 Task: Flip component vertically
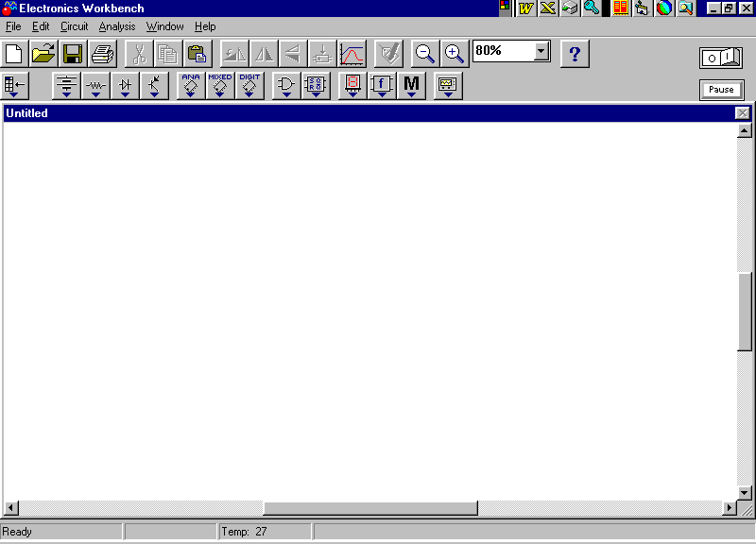click(x=293, y=54)
